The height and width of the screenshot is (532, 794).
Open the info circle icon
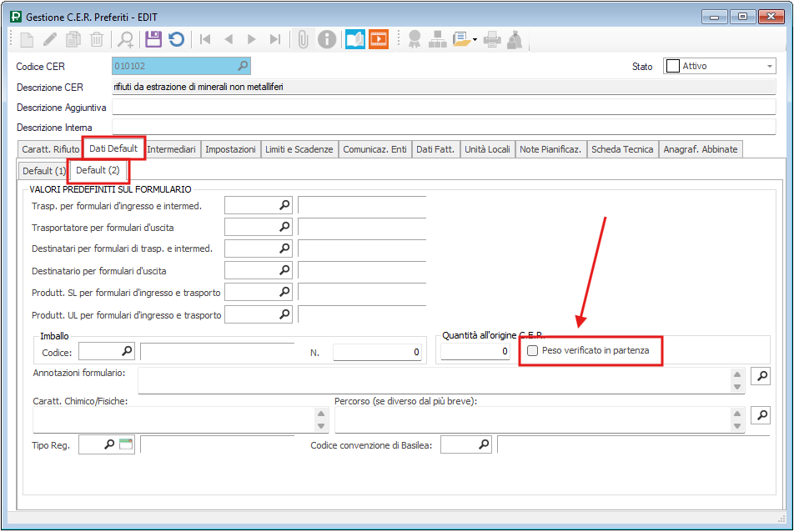pos(327,39)
